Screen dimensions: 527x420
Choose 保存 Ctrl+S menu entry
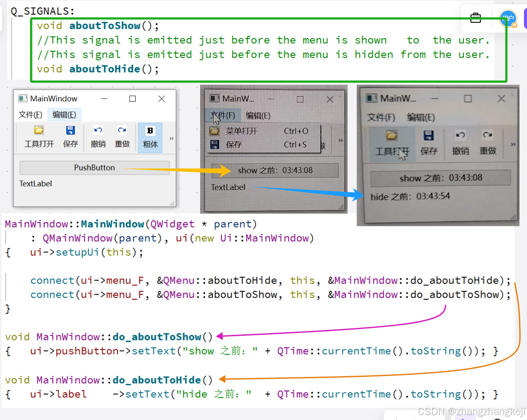pos(264,144)
